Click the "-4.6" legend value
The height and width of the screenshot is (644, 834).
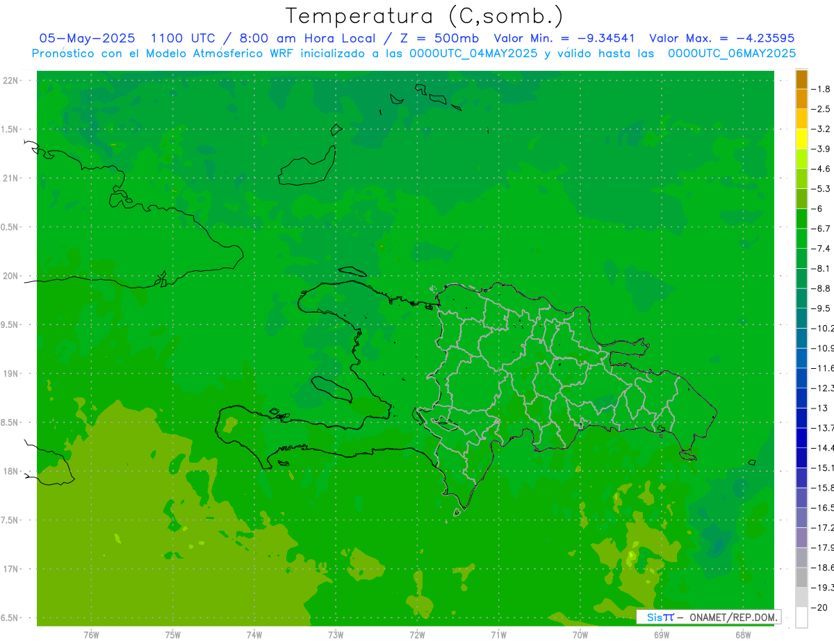[821, 169]
